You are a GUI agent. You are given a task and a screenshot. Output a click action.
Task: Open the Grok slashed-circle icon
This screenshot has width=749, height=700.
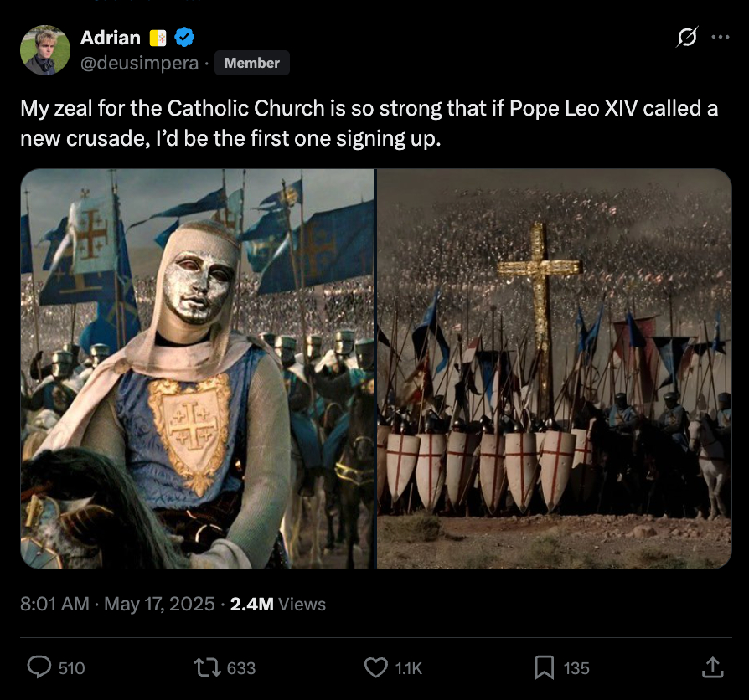tap(688, 38)
